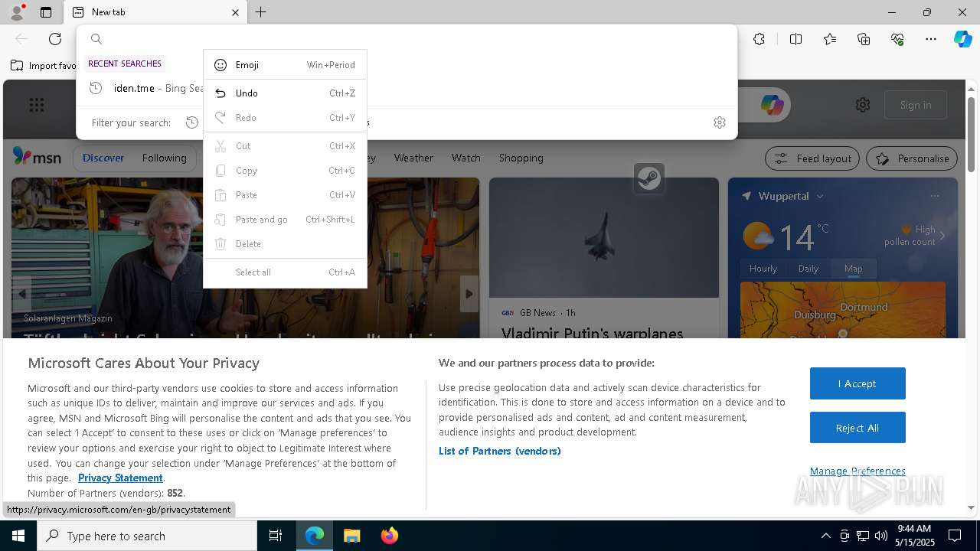
Task: Click Reject All privacy button
Action: point(857,428)
